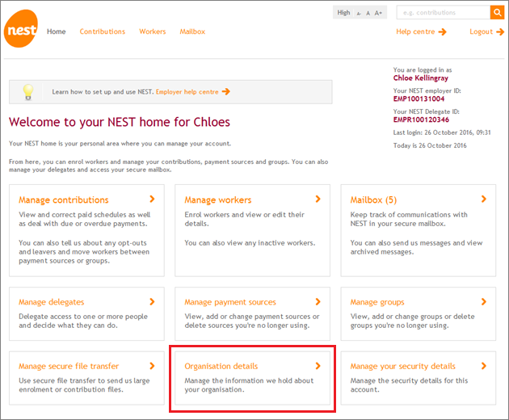Viewport: 509px width, 420px height.
Task: Click 'Use secure file transfer' description text
Action: pos(84,385)
